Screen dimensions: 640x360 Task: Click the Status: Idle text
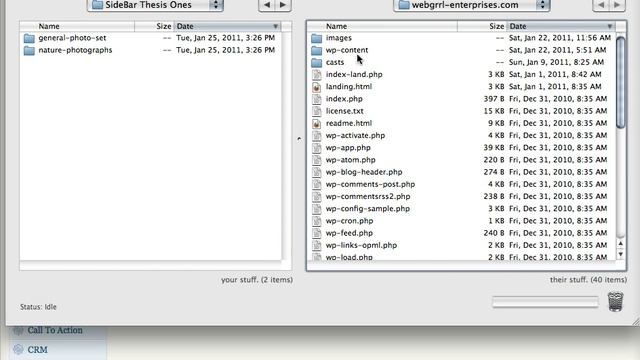point(38,307)
